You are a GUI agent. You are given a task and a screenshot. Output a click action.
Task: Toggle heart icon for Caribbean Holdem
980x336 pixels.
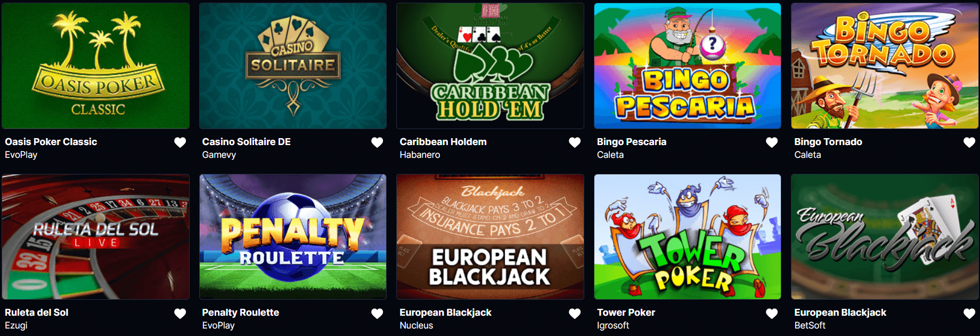[575, 142]
